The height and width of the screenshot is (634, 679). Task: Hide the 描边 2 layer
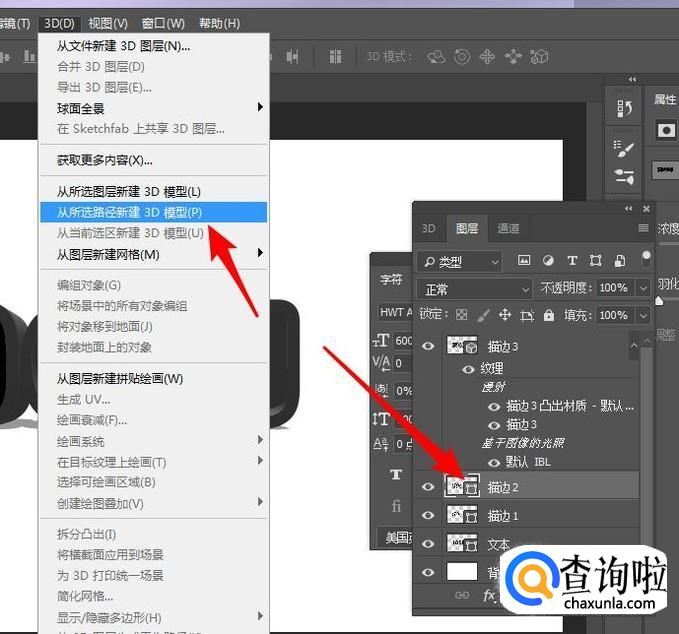[429, 487]
